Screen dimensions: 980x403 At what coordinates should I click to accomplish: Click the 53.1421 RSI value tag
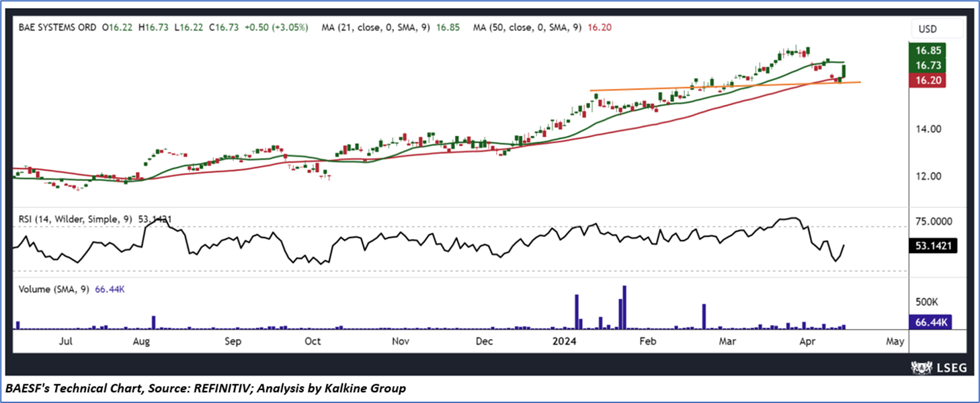(933, 246)
